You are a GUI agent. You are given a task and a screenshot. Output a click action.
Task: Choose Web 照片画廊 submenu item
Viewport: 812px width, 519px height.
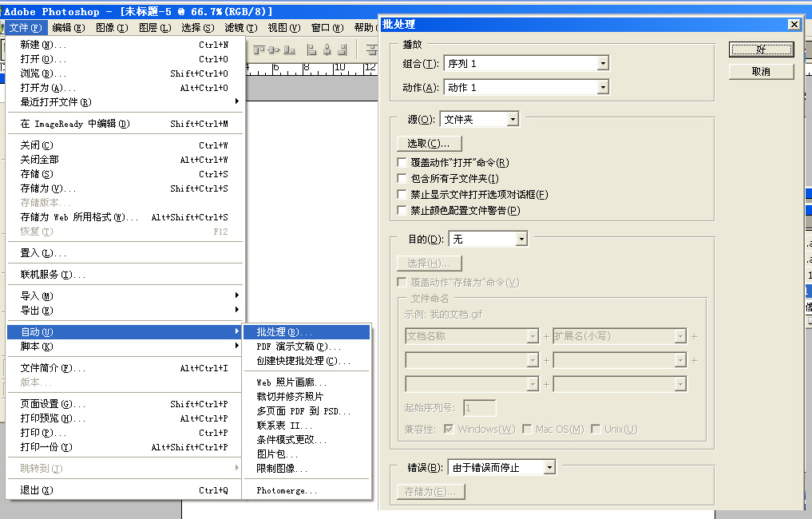pyautogui.click(x=307, y=382)
